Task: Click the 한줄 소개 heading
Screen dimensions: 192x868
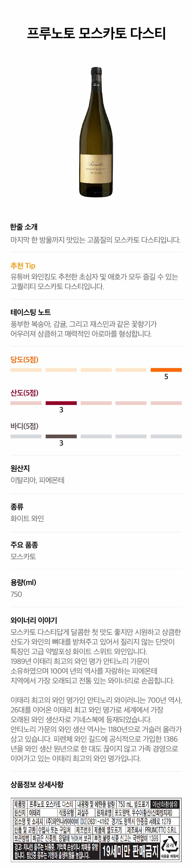Action: (x=24, y=227)
